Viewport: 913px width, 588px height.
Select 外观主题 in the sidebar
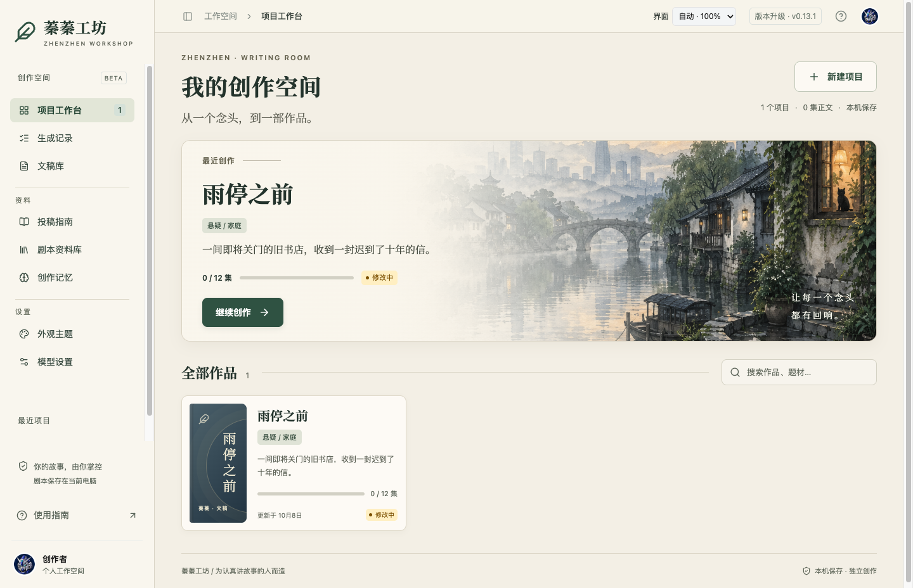[x=72, y=334]
